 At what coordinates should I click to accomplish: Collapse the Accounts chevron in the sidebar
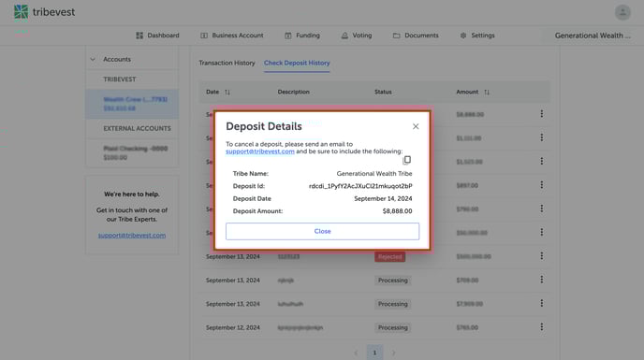tap(93, 59)
